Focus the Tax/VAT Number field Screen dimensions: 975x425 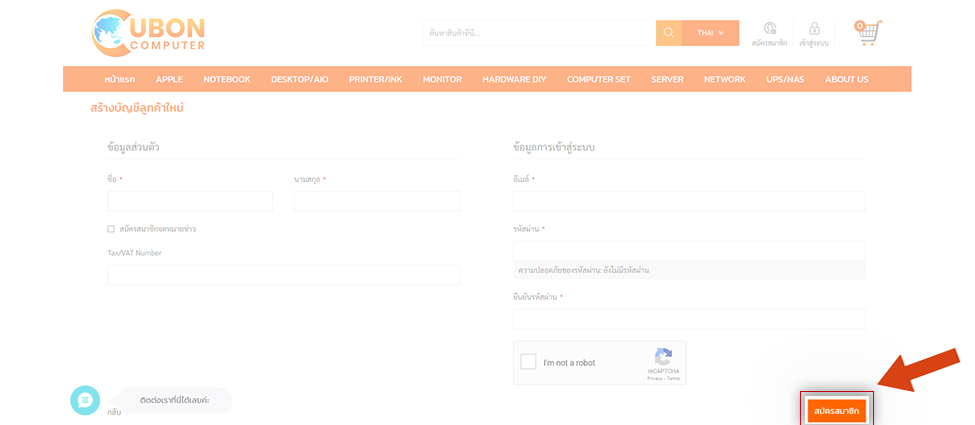click(283, 275)
